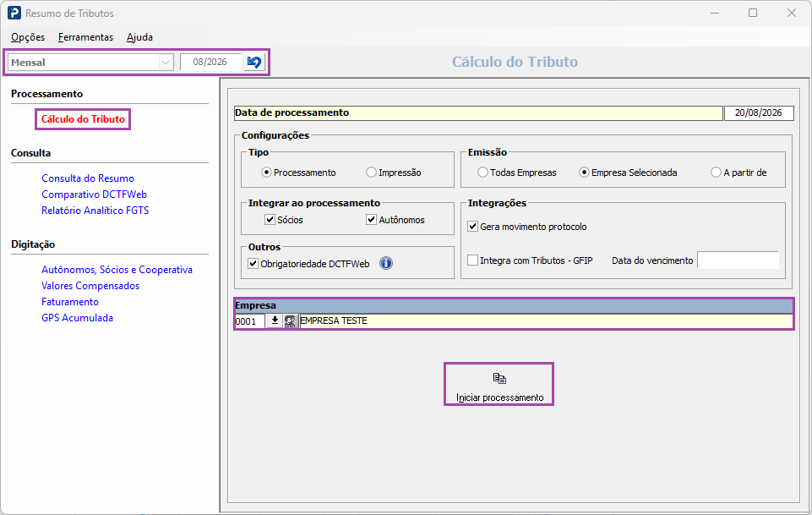Click the 08/2026 period field

point(210,63)
